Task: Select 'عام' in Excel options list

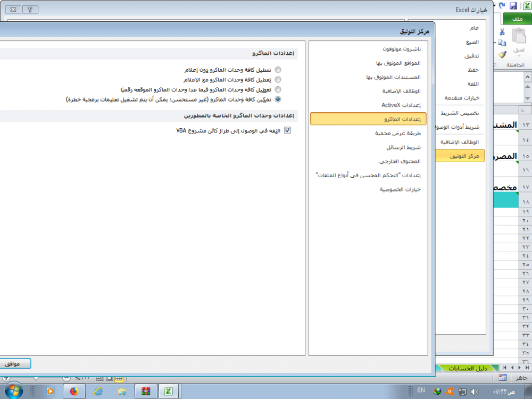Action: [475, 28]
